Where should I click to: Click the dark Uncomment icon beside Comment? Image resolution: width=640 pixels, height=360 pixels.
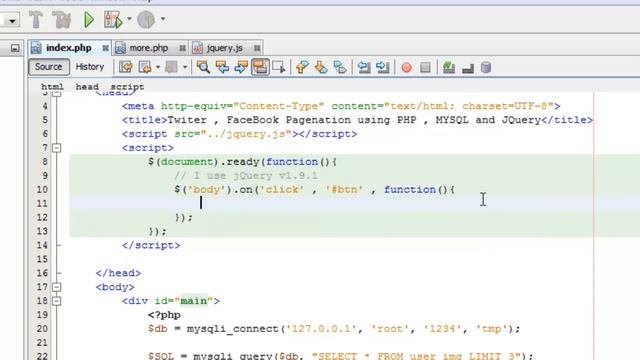468,68
